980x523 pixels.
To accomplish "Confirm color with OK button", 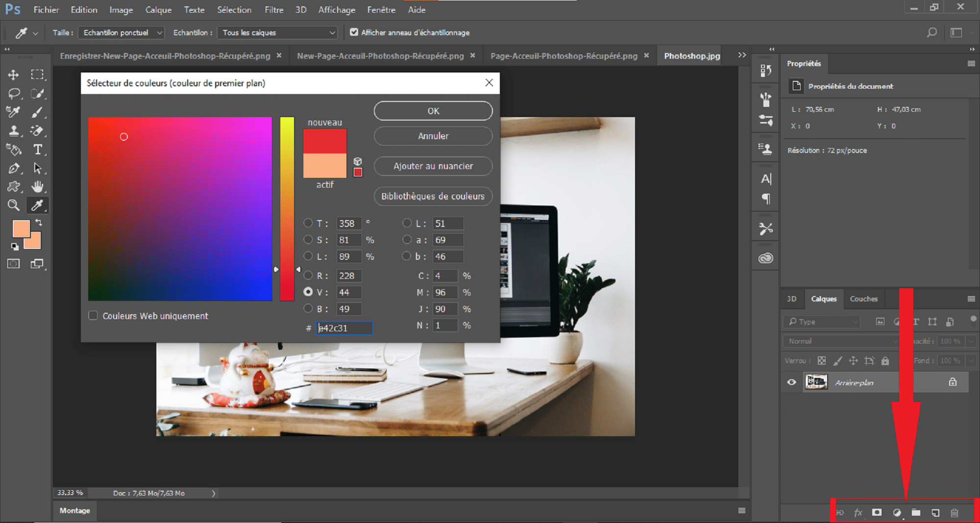I will (433, 111).
